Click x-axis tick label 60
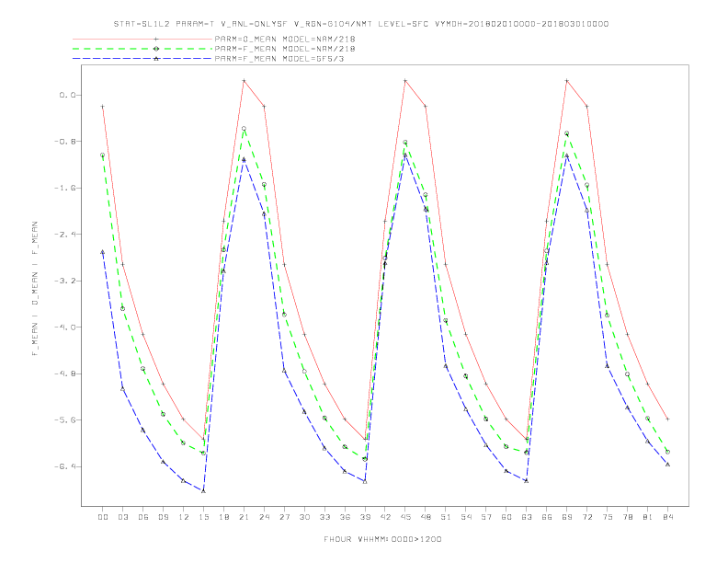Image resolution: width=728 pixels, height=563 pixels. point(506,517)
